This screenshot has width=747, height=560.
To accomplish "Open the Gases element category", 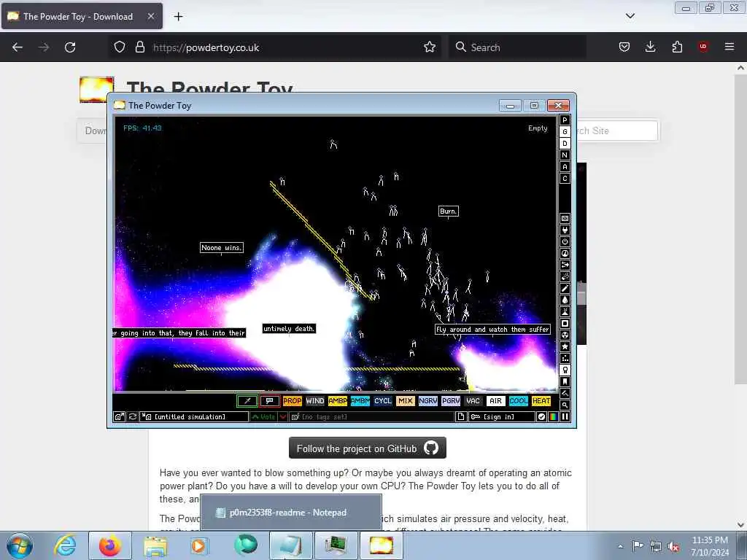I will 565,289.
